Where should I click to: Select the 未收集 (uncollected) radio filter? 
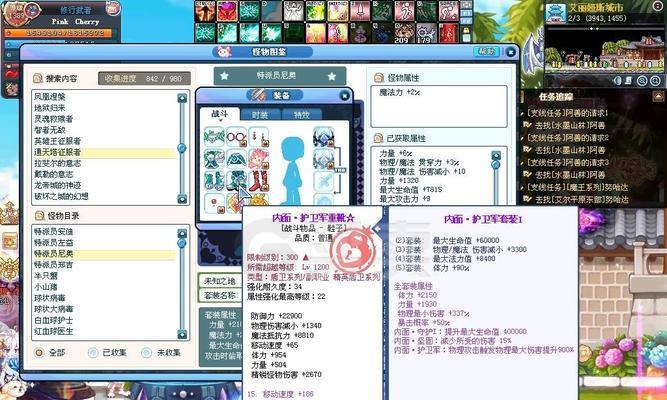point(146,352)
